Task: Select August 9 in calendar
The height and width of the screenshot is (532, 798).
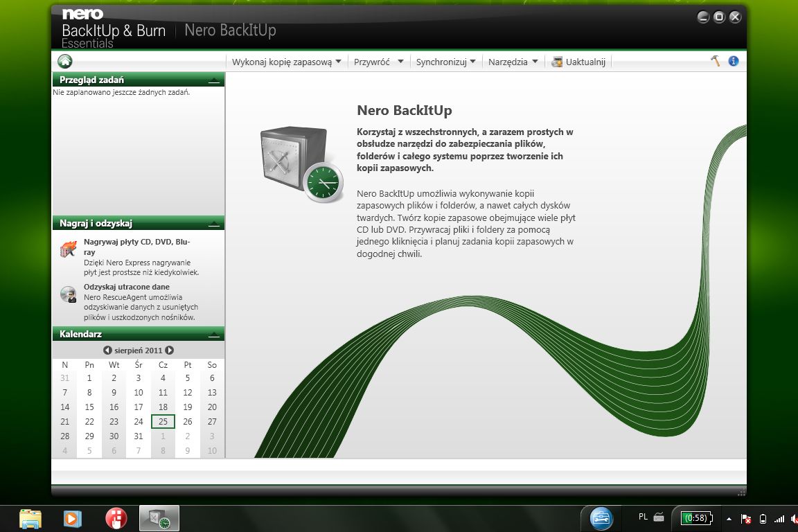Action: pyautogui.click(x=114, y=393)
